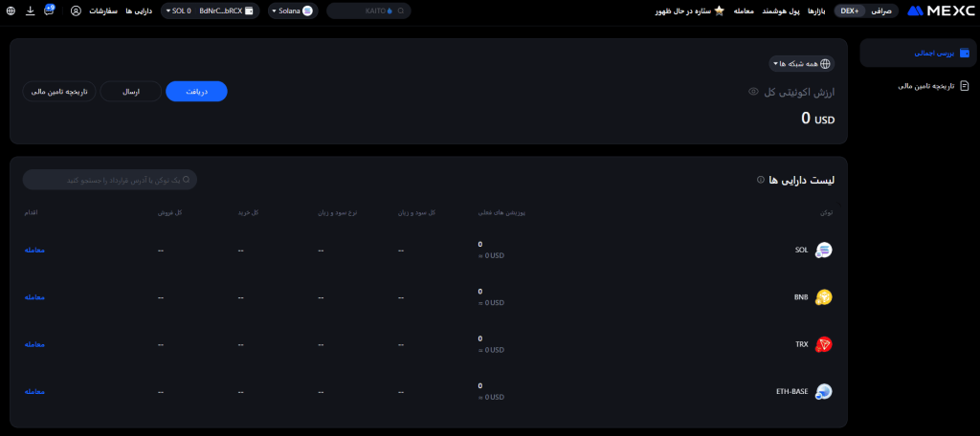Open the user profile icon
This screenshot has height=436, width=980.
tap(76, 11)
